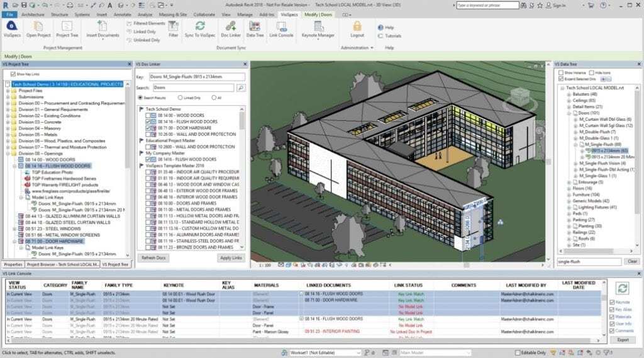This screenshot has width=644, height=358.
Task: Sync To VisiSpec using ribbon icon
Action: click(200, 26)
